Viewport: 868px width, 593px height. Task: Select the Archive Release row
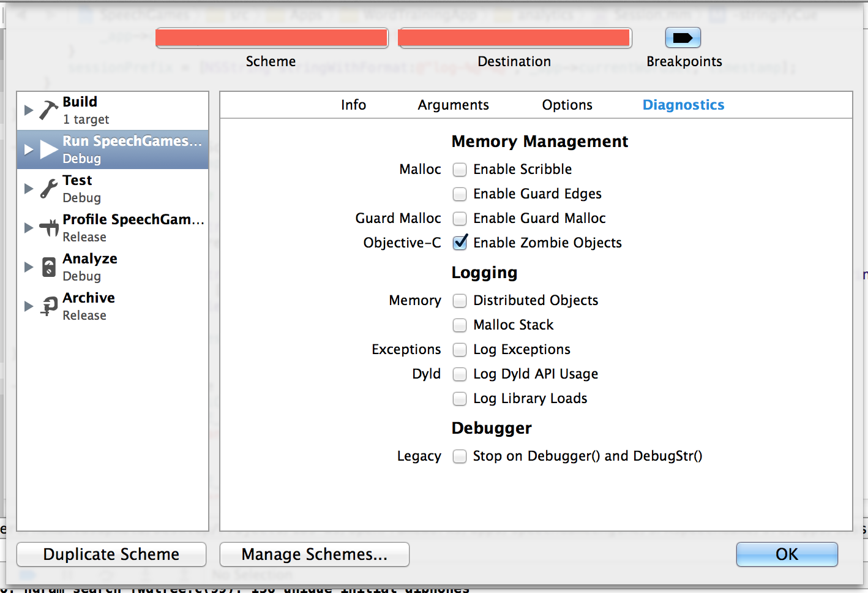[x=113, y=306]
